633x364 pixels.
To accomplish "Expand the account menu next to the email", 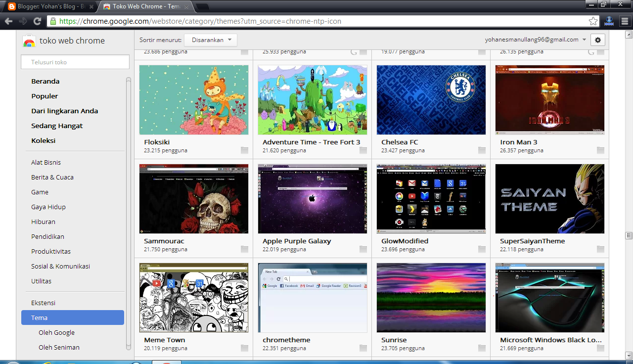I will click(x=584, y=40).
